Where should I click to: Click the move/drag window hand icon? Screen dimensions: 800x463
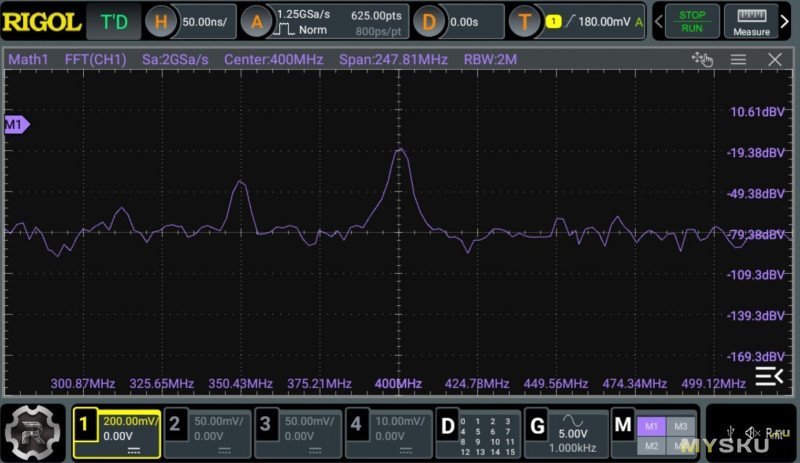(x=702, y=60)
